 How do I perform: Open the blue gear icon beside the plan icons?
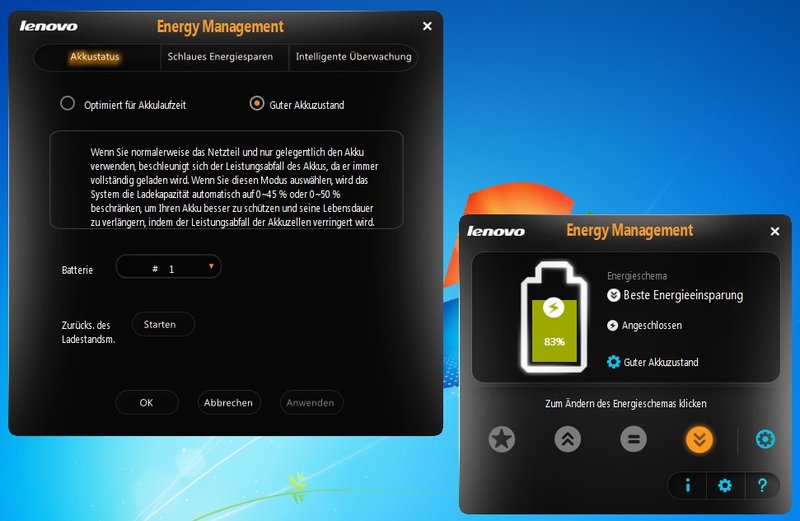(x=765, y=439)
